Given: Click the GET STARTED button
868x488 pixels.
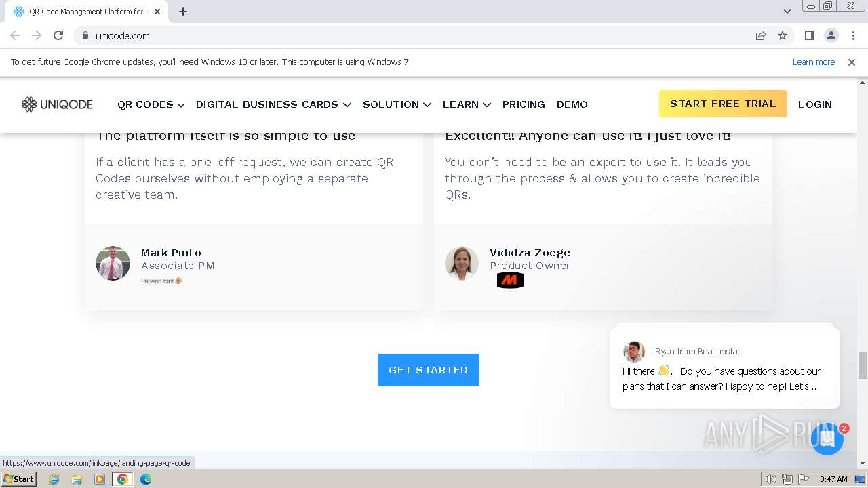Looking at the screenshot, I should 429,370.
